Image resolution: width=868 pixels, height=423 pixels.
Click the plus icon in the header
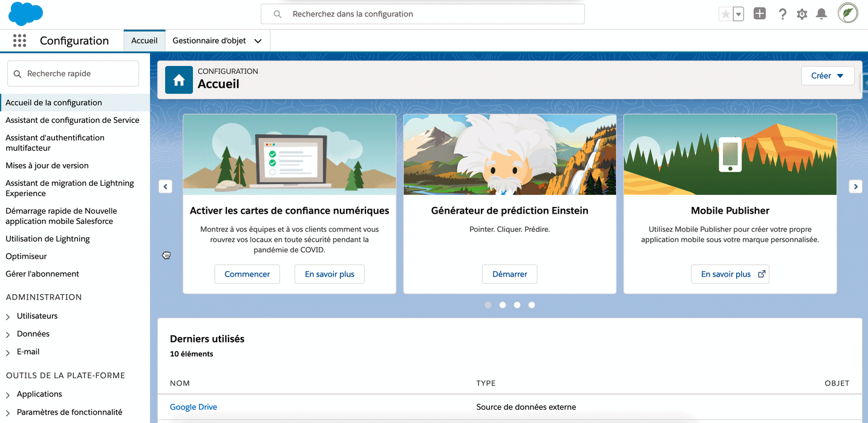pyautogui.click(x=760, y=13)
